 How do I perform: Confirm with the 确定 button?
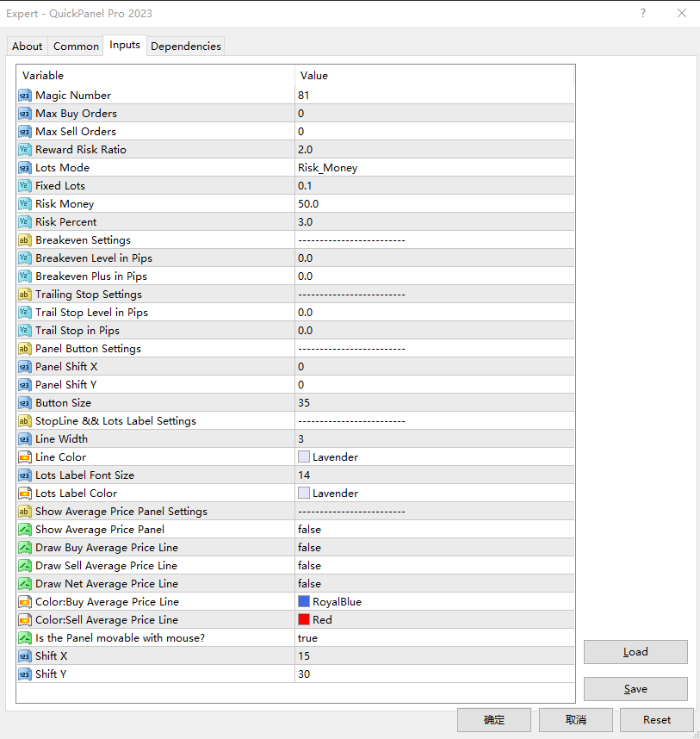pos(494,720)
